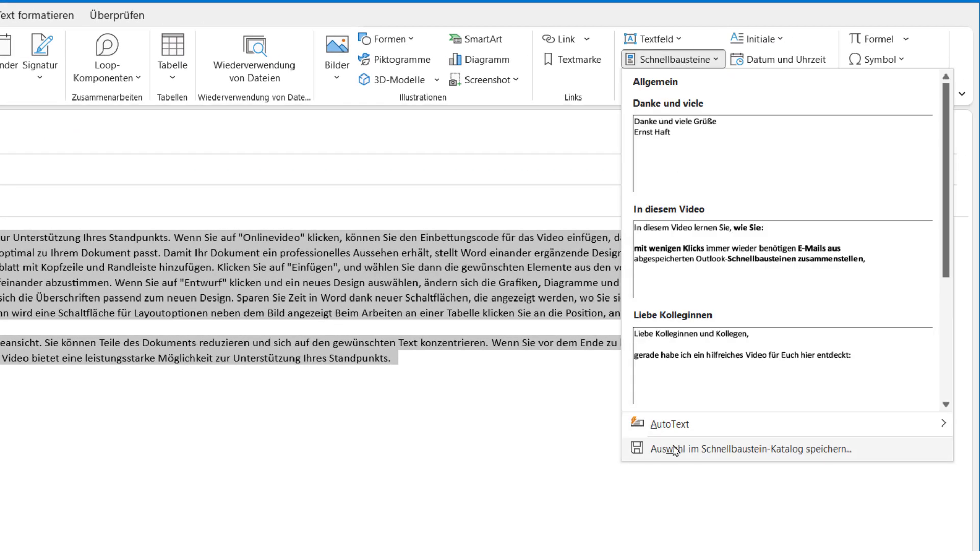Viewport: 980px width, 551px height.
Task: Click the gallery scrollbar down arrow
Action: click(946, 404)
